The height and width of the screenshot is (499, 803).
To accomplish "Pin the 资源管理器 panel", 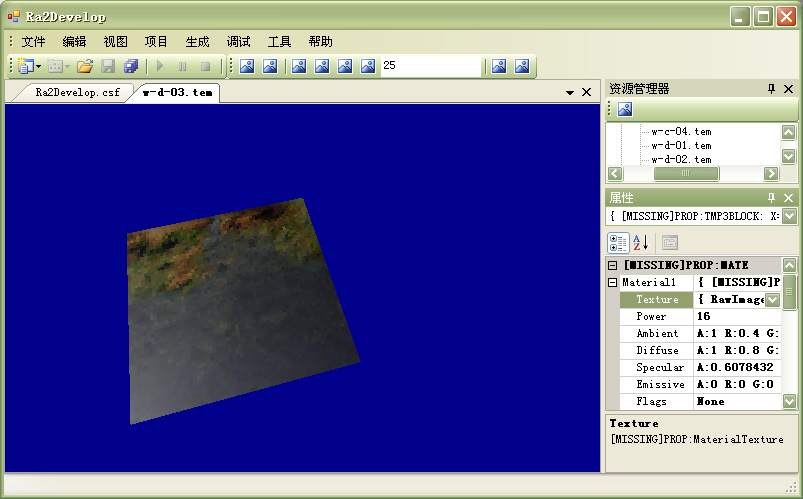I will tap(771, 89).
